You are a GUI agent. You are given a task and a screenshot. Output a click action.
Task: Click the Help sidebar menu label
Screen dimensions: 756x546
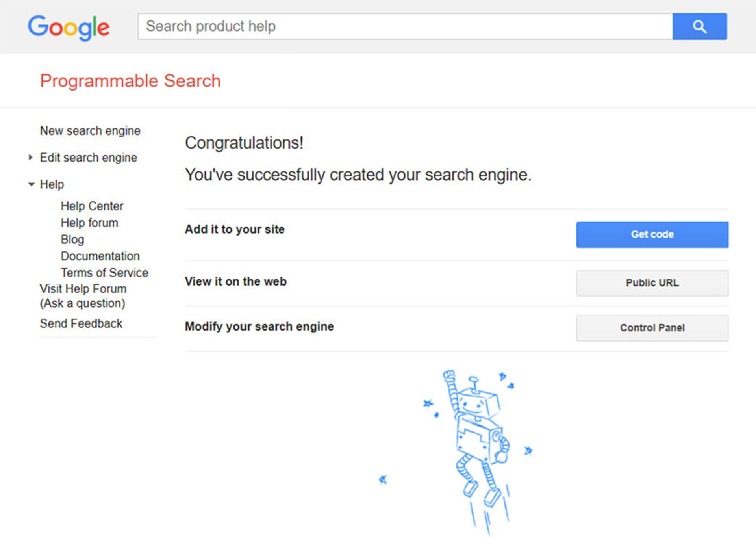(52, 184)
